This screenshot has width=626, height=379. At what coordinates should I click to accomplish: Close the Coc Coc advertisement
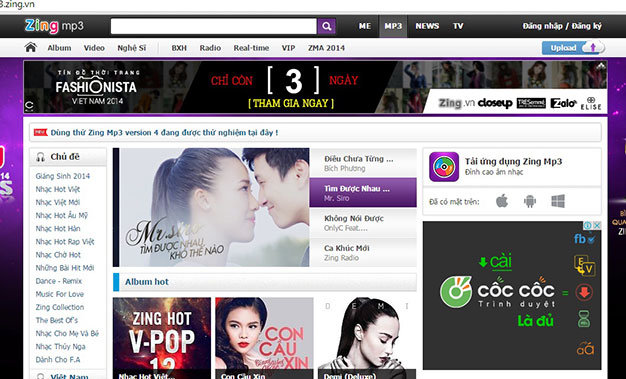[597, 226]
